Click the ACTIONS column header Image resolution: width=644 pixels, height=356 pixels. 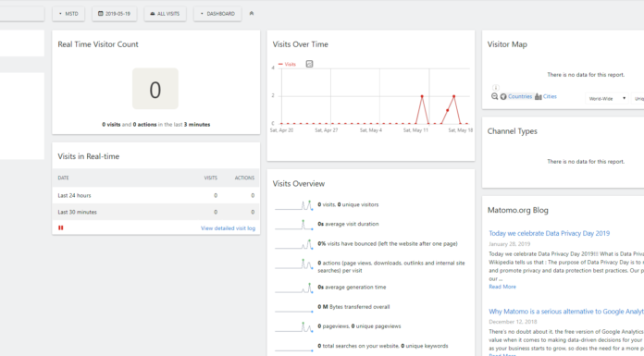[x=244, y=178]
